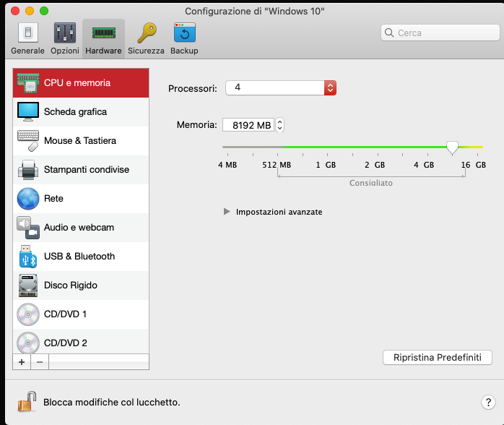Click the Scheda grafica monitor icon

(x=28, y=111)
